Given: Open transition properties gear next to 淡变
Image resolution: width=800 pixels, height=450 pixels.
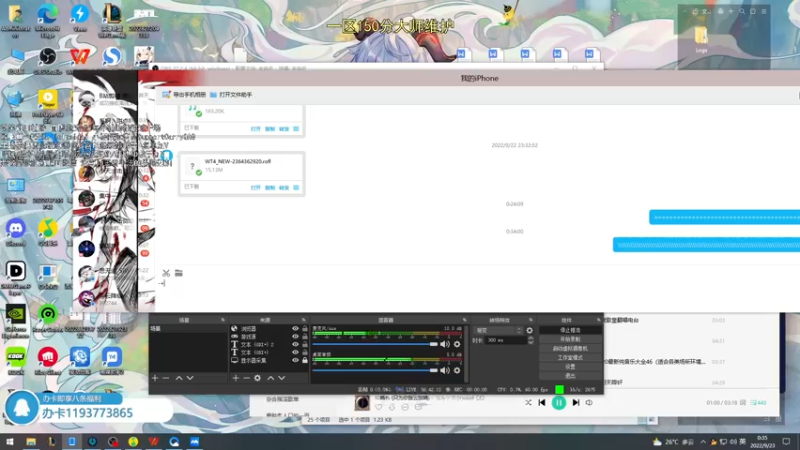Looking at the screenshot, I should (x=530, y=331).
